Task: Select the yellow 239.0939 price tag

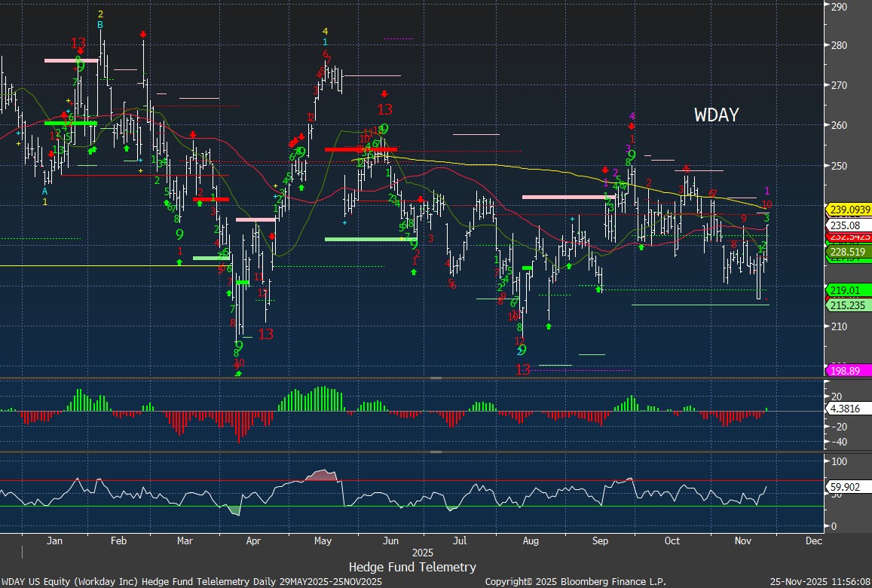Action: (849, 209)
